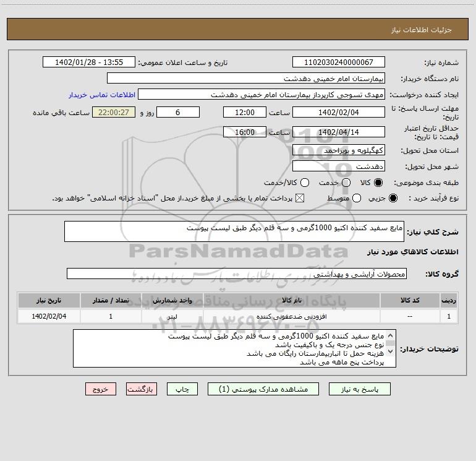Click the response deadline time 12:00 field
The image size is (476, 461).
pos(245,112)
